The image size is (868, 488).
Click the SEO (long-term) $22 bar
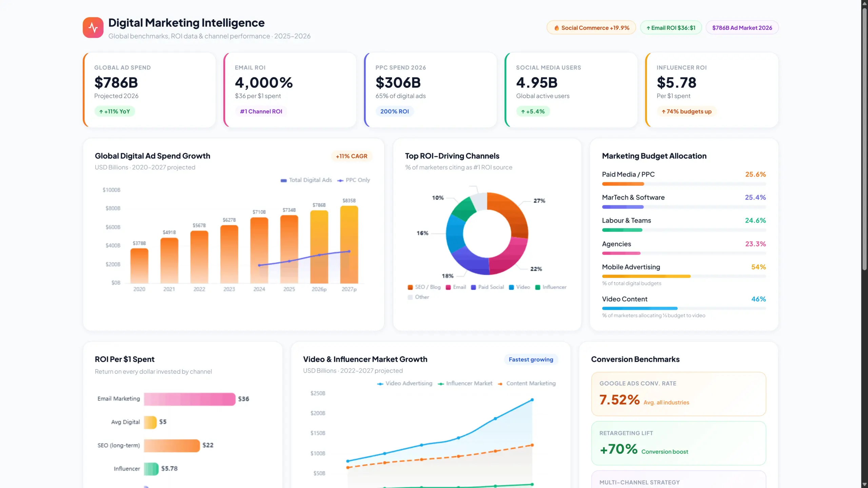[172, 446]
